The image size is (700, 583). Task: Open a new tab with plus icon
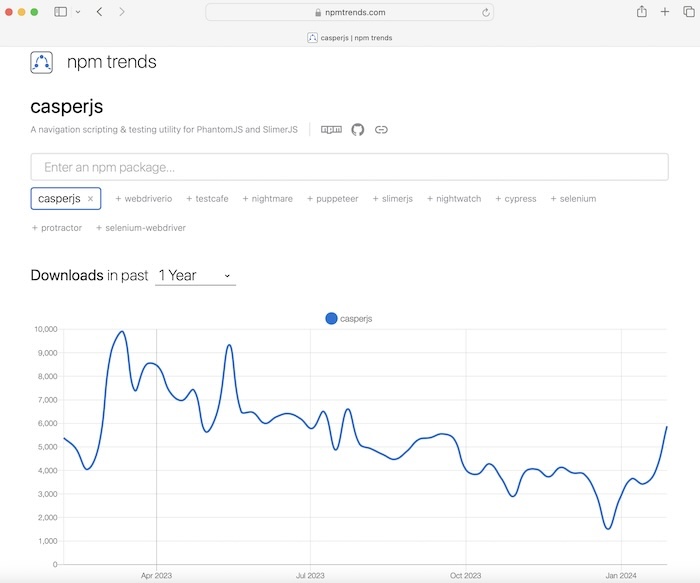click(x=666, y=12)
